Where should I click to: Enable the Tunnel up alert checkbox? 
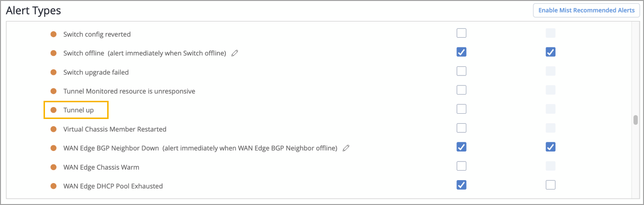coord(461,109)
